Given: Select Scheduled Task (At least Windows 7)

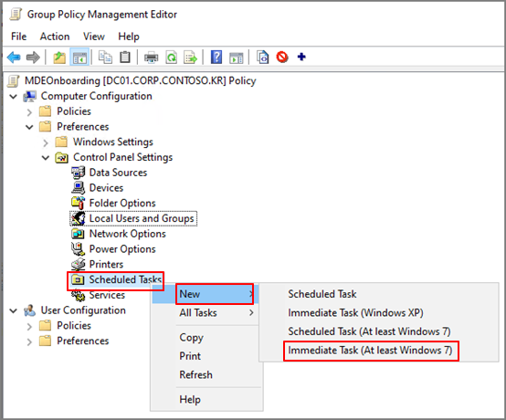Looking at the screenshot, I should (379, 331).
